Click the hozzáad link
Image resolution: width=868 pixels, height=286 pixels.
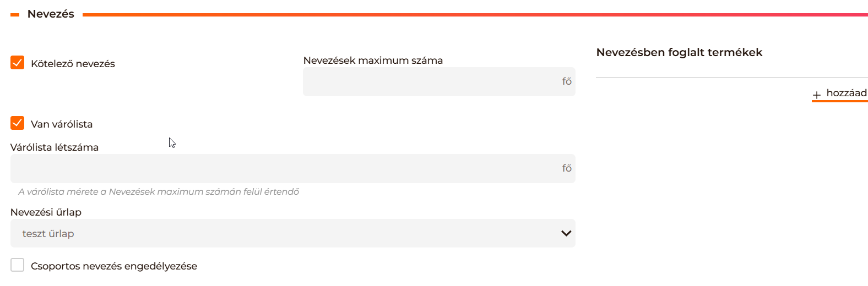[x=846, y=93]
